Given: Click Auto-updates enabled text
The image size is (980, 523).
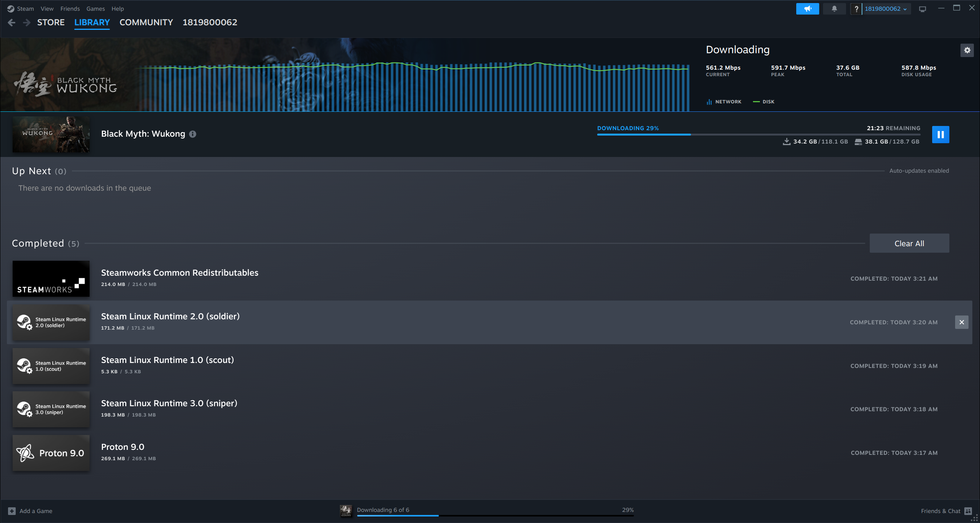Looking at the screenshot, I should pyautogui.click(x=919, y=171).
